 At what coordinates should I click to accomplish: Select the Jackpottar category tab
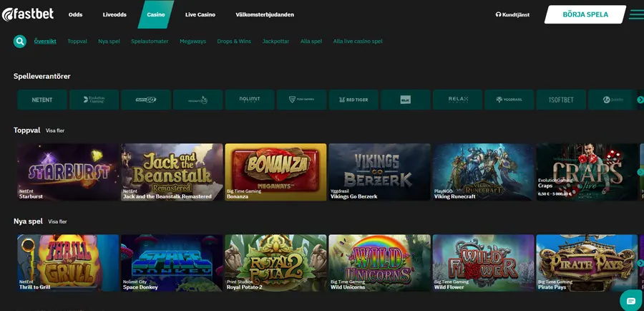(x=275, y=41)
